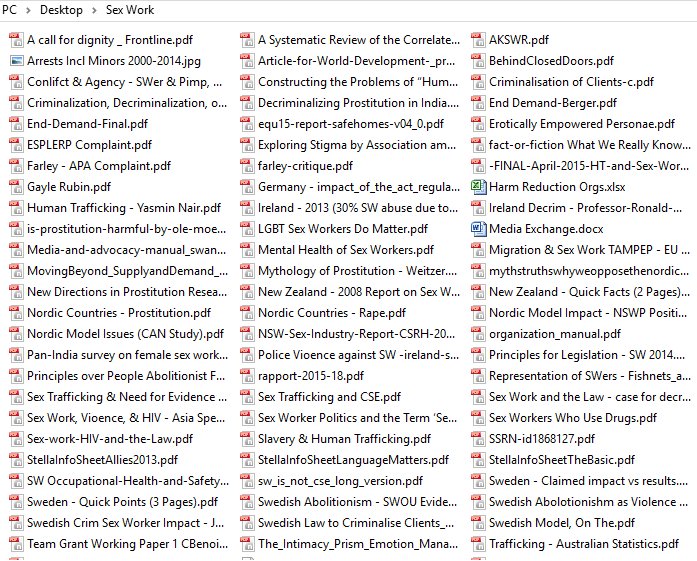Select A call for dignity _ Frontline.pdf
This screenshot has height=561, width=697.
110,40
